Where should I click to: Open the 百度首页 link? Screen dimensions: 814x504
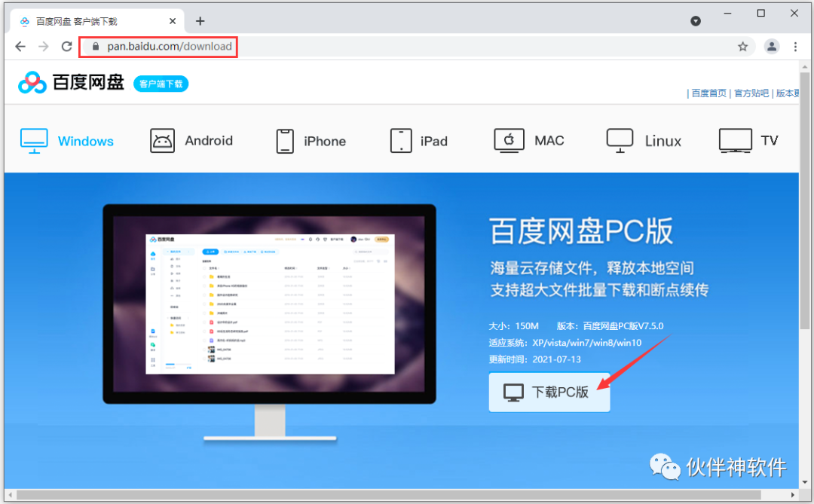click(x=708, y=93)
